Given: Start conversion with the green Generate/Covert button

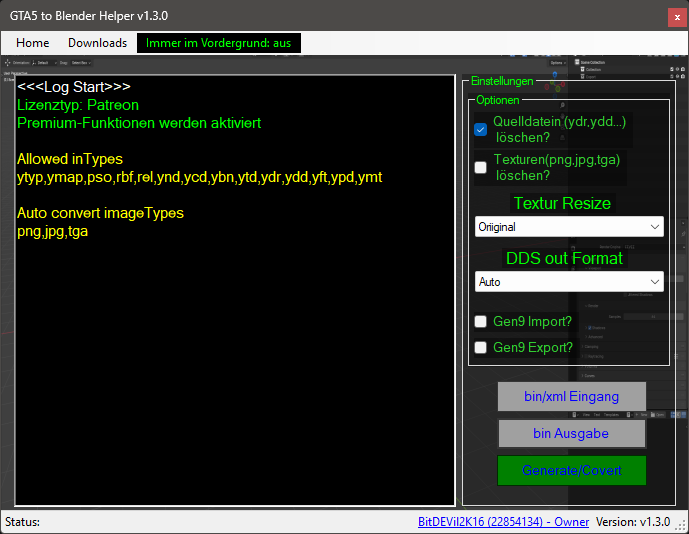Looking at the screenshot, I should pyautogui.click(x=572, y=470).
